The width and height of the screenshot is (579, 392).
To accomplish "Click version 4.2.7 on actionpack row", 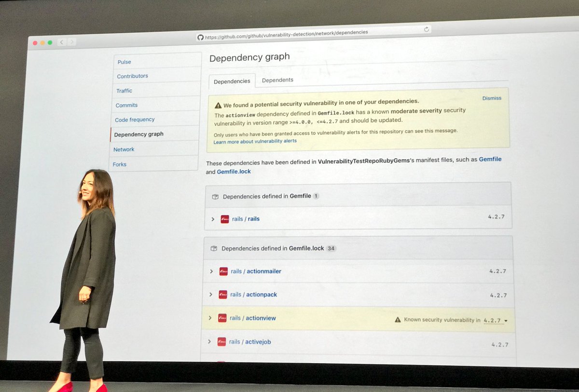I will [498, 295].
